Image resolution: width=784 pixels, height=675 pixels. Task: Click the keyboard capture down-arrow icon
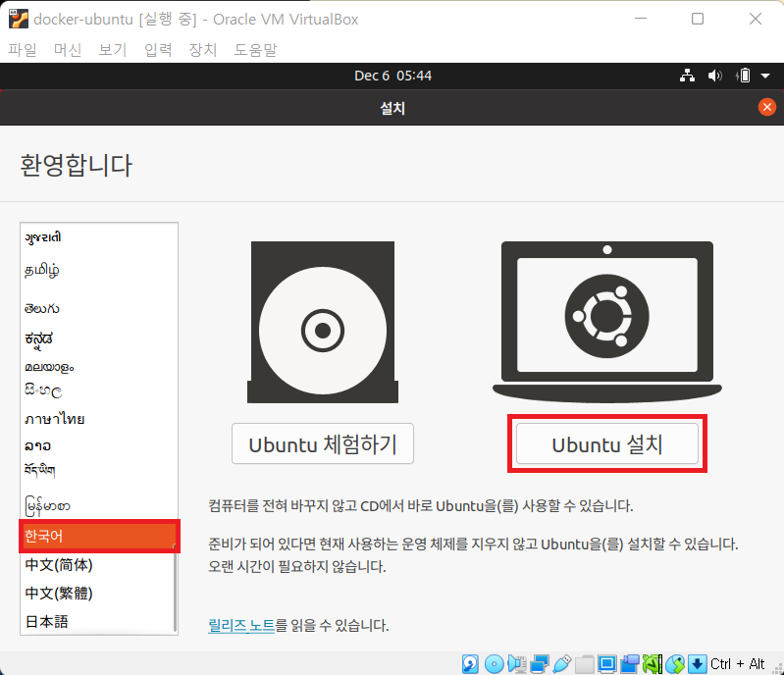coord(697,664)
